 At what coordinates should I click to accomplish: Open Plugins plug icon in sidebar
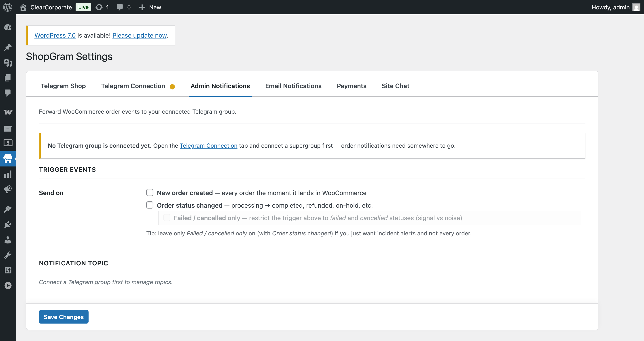coord(8,224)
